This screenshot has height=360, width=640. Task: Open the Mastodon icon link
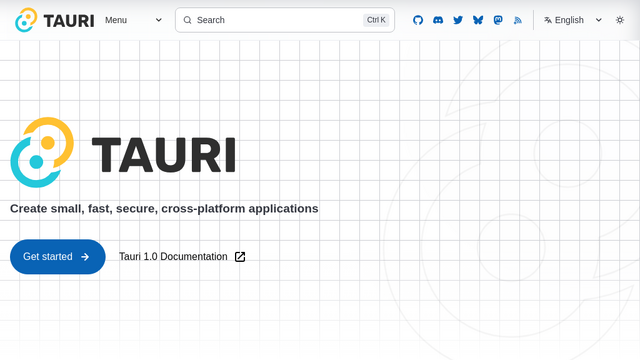pyautogui.click(x=498, y=20)
